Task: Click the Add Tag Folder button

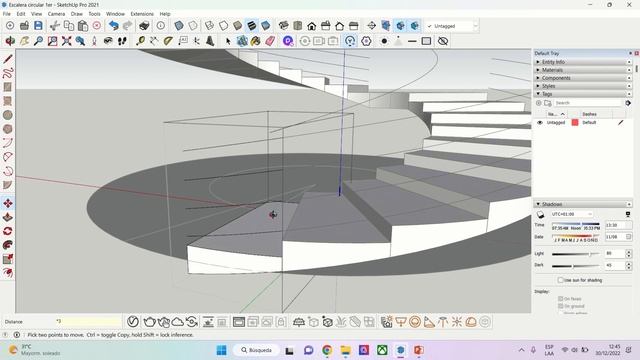Action: coord(548,103)
